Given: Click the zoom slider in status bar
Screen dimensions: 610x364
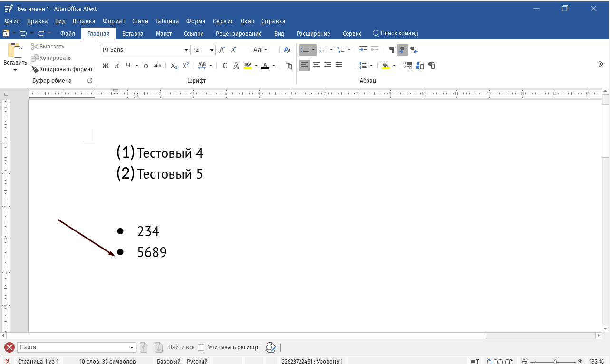Looking at the screenshot, I should pos(552,362).
